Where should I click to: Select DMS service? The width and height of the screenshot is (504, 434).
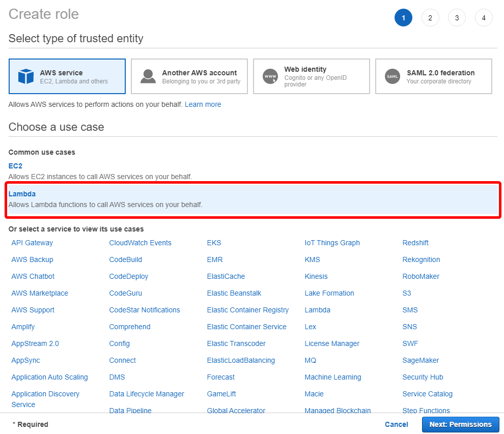117,377
